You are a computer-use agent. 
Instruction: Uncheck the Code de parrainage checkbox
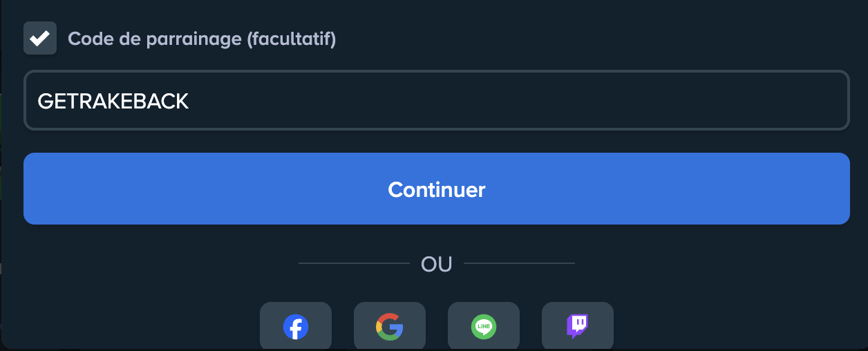point(40,38)
